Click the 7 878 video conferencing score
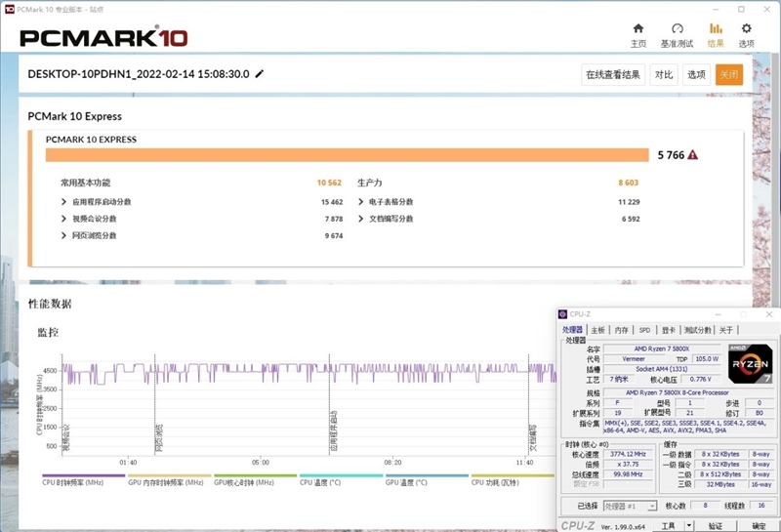This screenshot has width=781, height=532. (x=334, y=219)
